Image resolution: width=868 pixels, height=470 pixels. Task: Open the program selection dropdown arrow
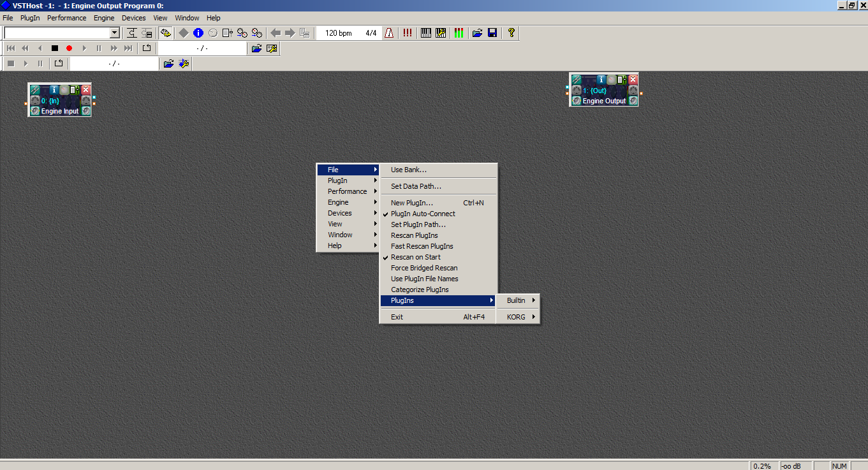click(115, 33)
